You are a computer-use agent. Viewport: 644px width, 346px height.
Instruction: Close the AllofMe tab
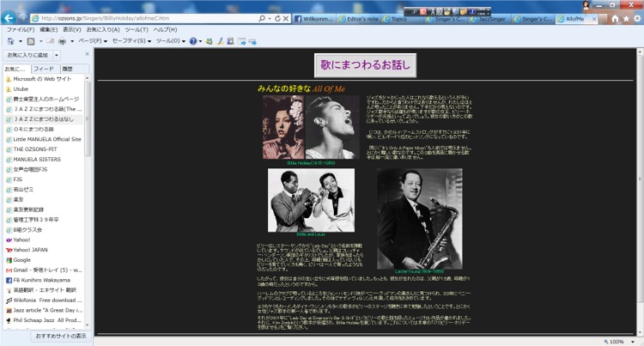point(594,19)
